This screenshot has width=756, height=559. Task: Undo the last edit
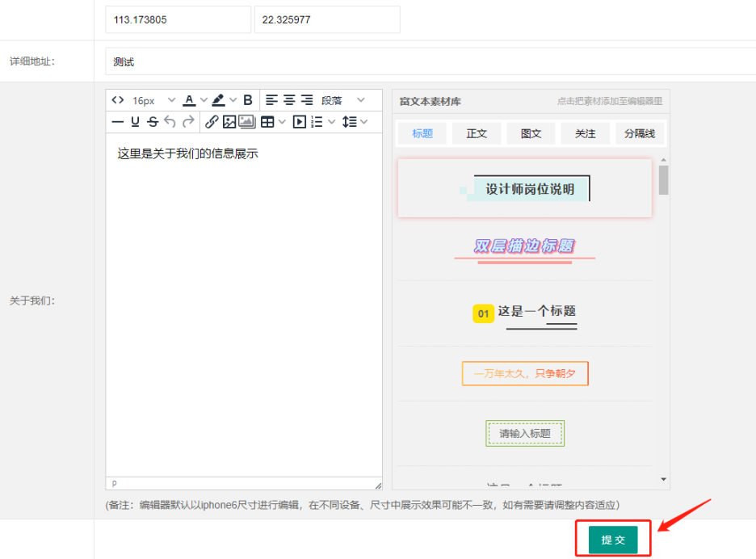(x=170, y=122)
